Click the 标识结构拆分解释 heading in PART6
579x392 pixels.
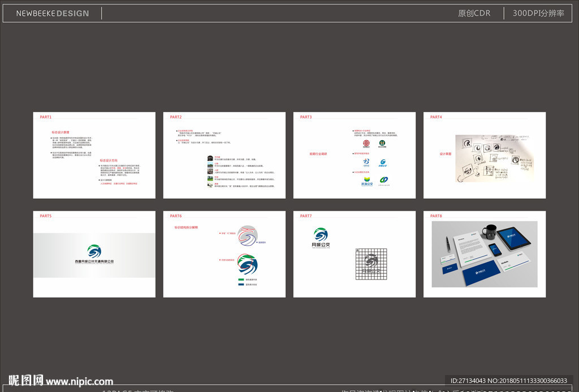pos(186,228)
